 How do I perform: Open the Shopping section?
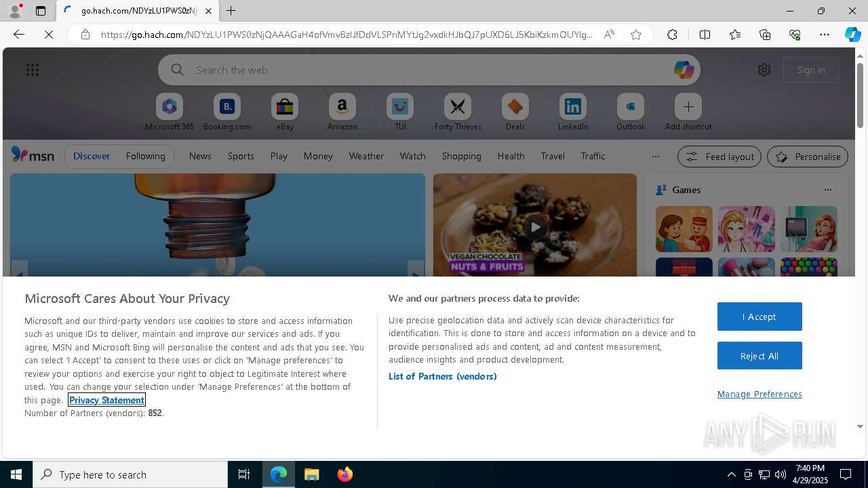coord(462,156)
